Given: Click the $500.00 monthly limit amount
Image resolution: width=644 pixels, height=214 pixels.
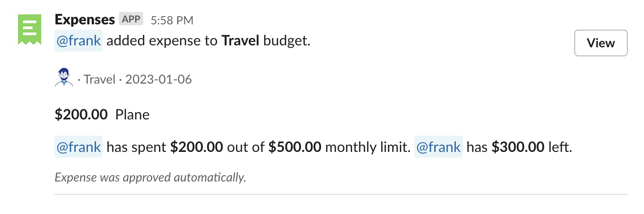Looking at the screenshot, I should click(294, 147).
